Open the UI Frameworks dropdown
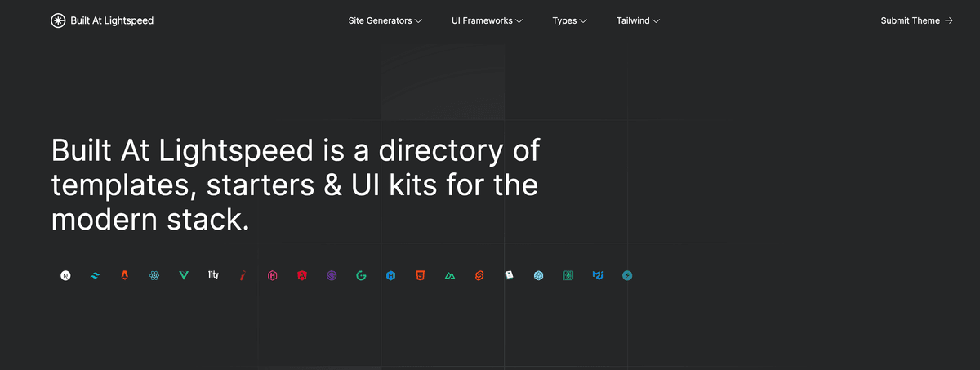Screen dimensions: 980x370 pos(487,20)
